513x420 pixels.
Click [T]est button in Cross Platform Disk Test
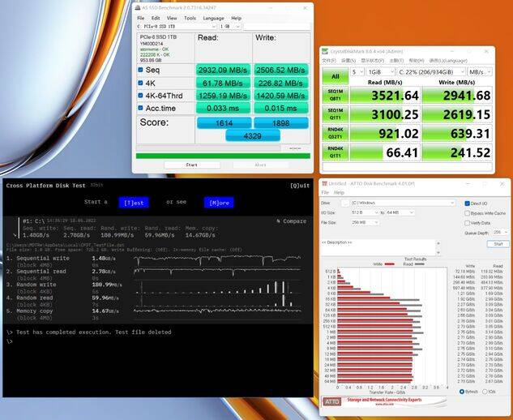(x=134, y=203)
